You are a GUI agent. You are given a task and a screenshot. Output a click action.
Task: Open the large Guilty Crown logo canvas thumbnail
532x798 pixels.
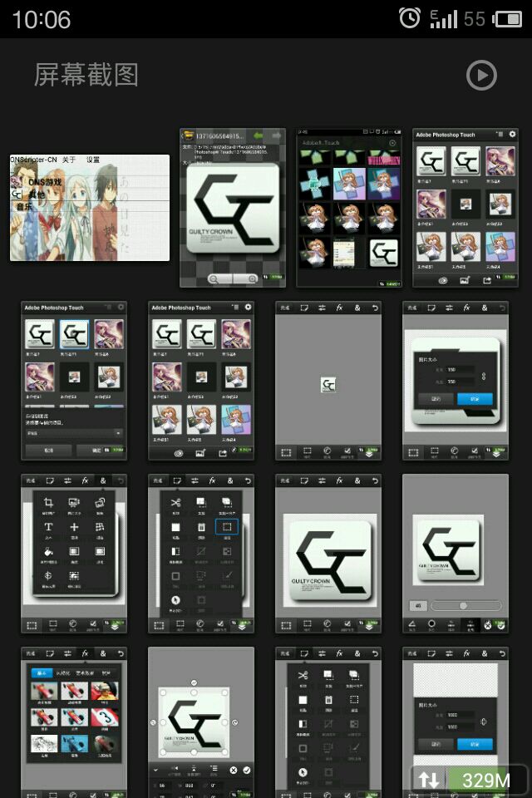coord(328,554)
